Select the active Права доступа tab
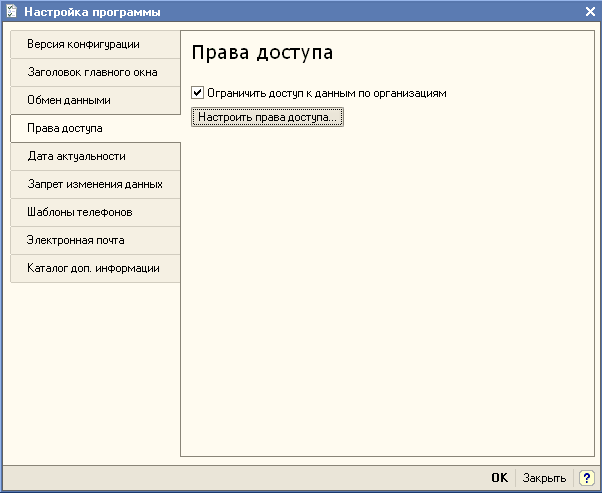This screenshot has width=602, height=493. click(66, 128)
